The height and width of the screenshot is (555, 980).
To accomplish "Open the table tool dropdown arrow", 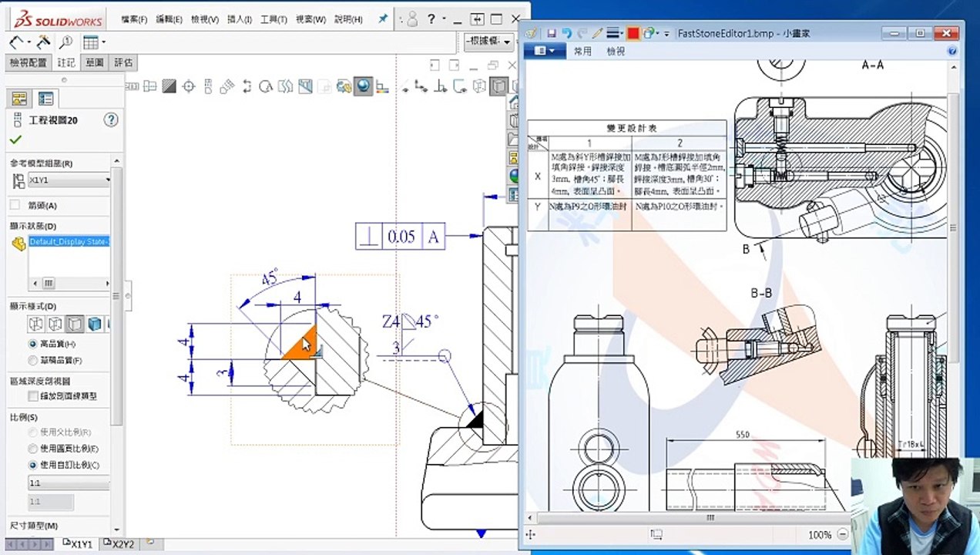I will coord(103,42).
